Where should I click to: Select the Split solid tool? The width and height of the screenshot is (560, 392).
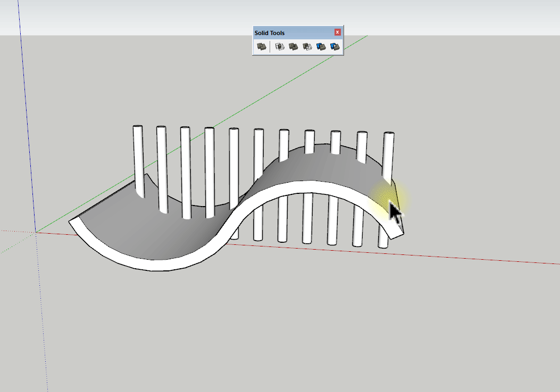(x=335, y=46)
